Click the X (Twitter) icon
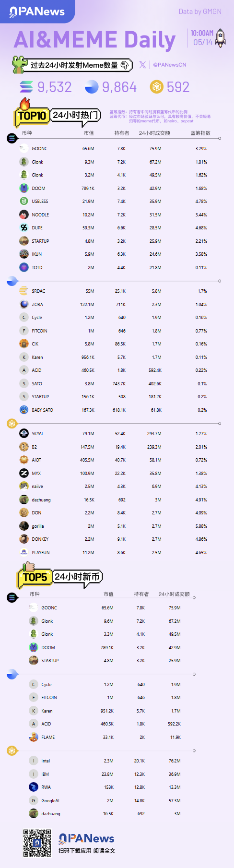The width and height of the screenshot is (234, 868). [142, 64]
